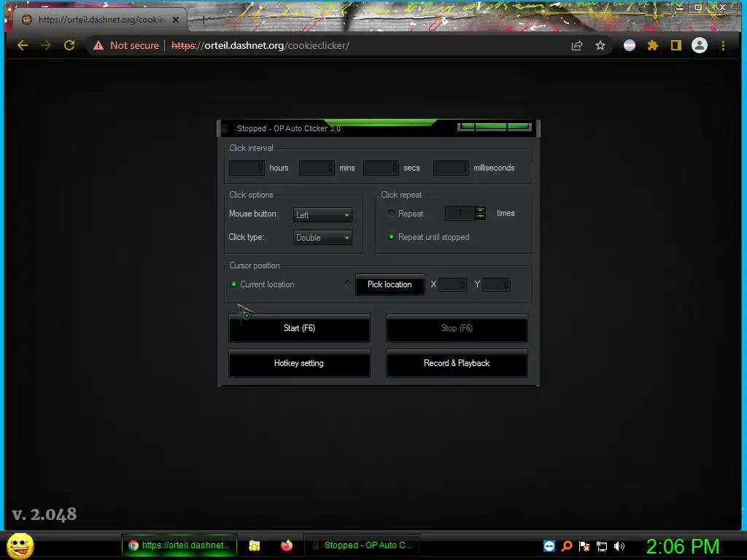Open the Not secure warning icon
The height and width of the screenshot is (560, 747).
point(98,45)
